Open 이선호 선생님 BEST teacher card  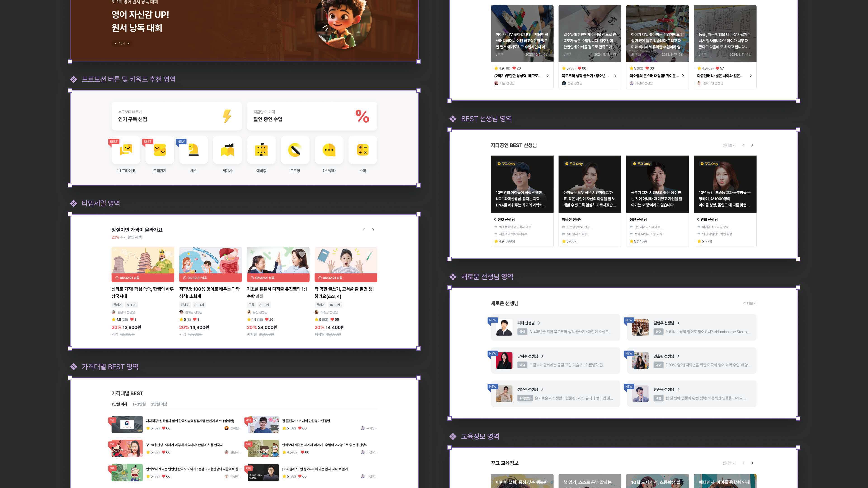tap(522, 201)
